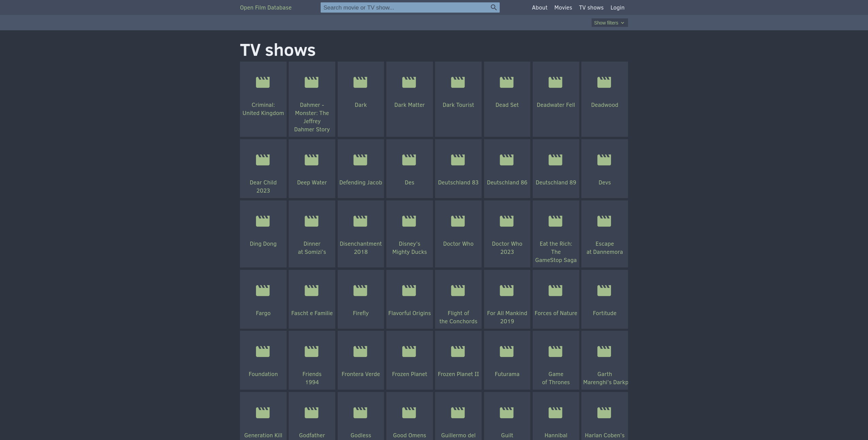
Task: Click the clapperboard icon above Deep Water
Action: click(x=311, y=160)
